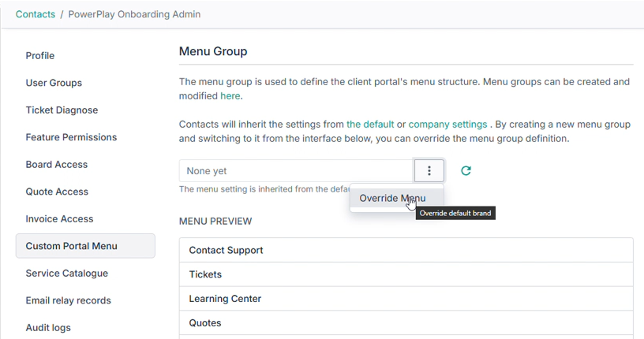Viewport: 644px width, 339px height.
Task: Open the Service Catalogue section
Action: 68,274
